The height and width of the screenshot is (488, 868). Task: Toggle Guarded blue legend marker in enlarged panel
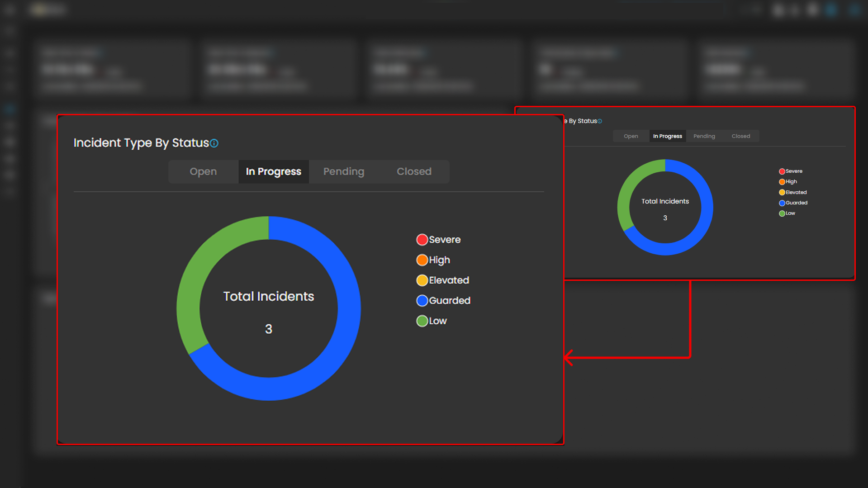422,301
